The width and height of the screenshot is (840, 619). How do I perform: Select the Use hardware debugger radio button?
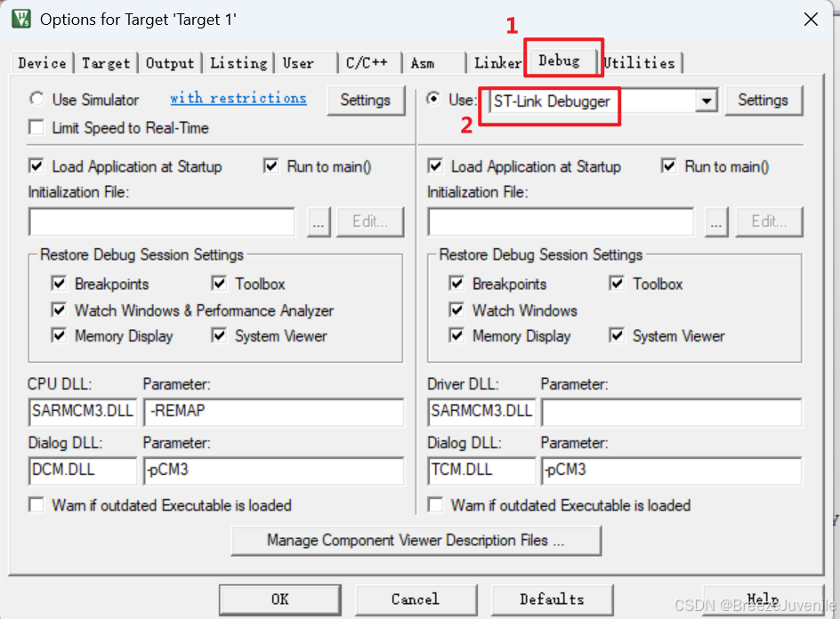tap(433, 99)
